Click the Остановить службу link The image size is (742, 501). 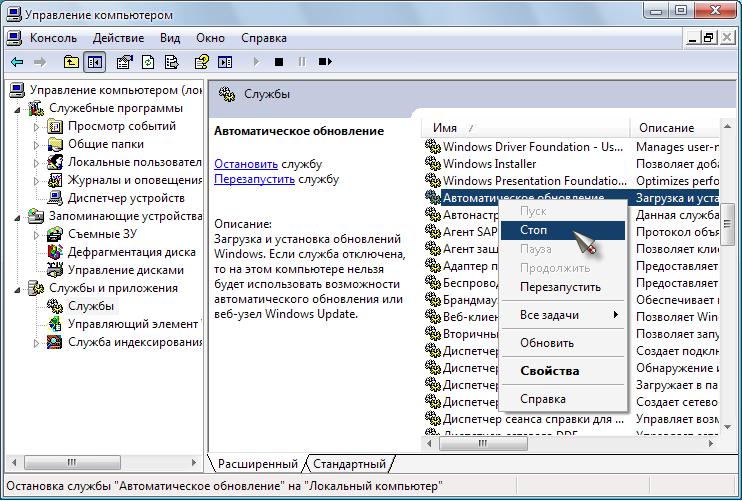[246, 164]
